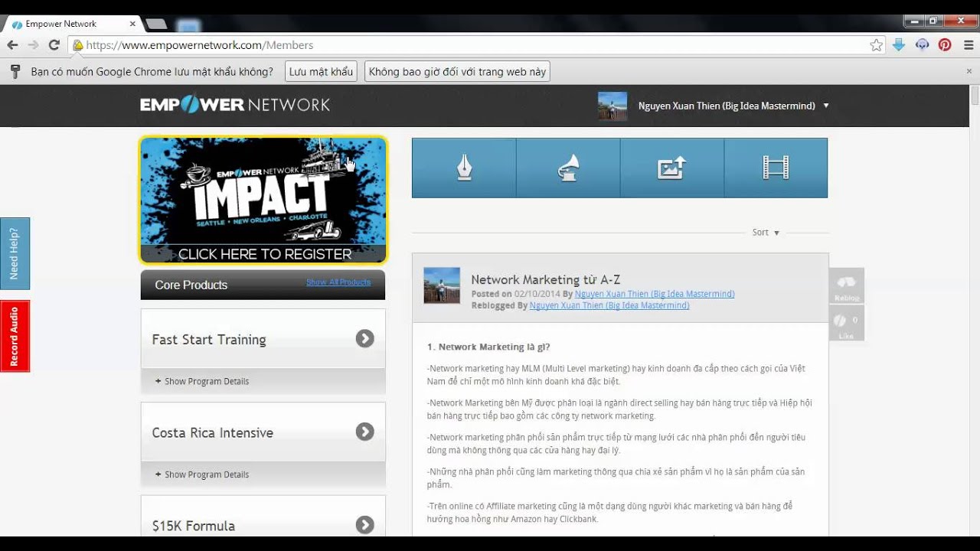Click the image upload icon
This screenshot has height=551, width=980.
click(671, 168)
